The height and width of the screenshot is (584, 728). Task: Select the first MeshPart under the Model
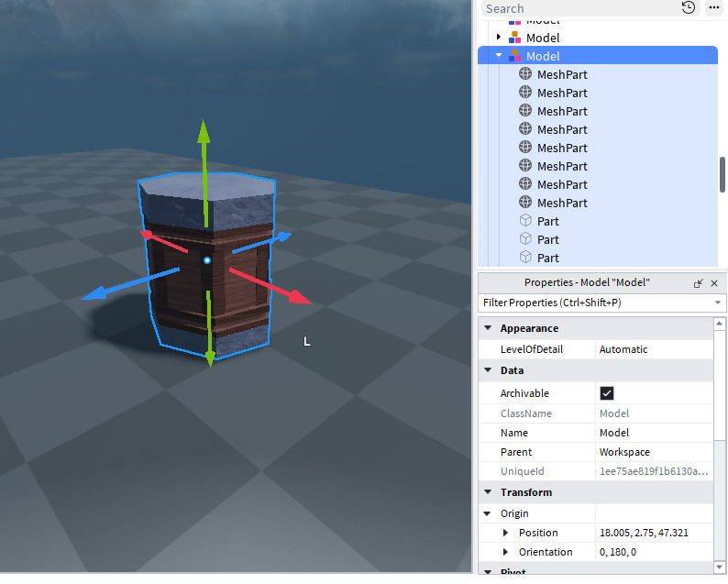[x=562, y=75]
